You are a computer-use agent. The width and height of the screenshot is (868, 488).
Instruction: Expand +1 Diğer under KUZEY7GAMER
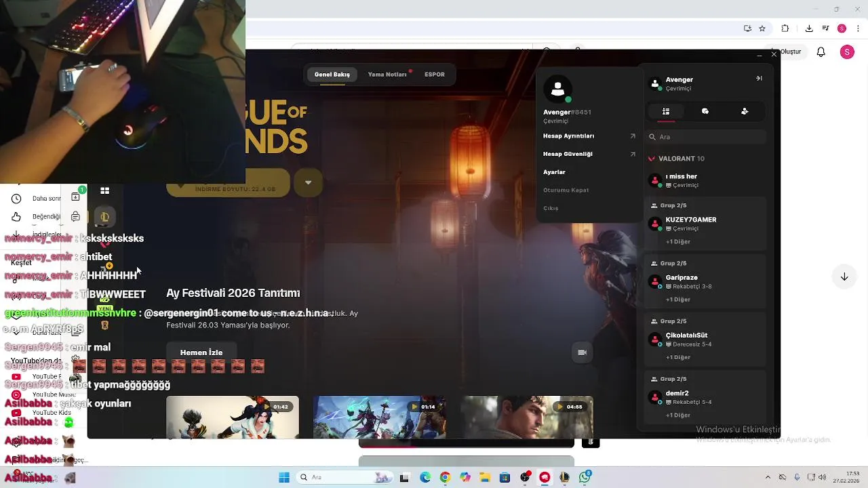point(678,242)
